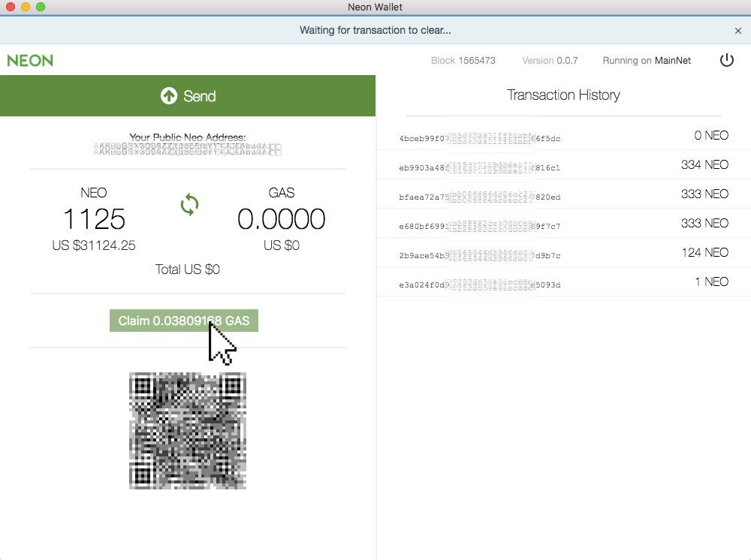The image size is (751, 560).
Task: Click the NEO balance value 1125
Action: (x=94, y=219)
